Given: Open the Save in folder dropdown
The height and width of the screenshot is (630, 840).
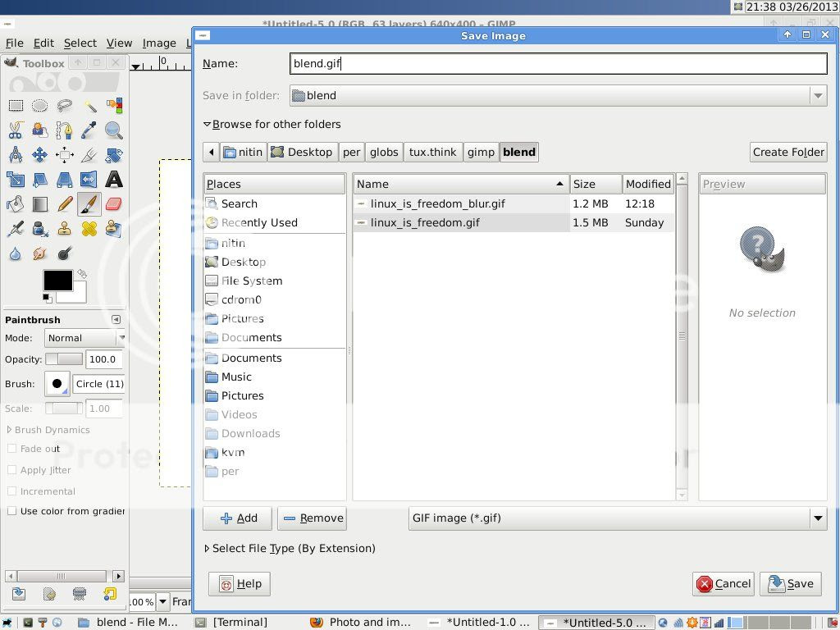Looking at the screenshot, I should (x=558, y=96).
